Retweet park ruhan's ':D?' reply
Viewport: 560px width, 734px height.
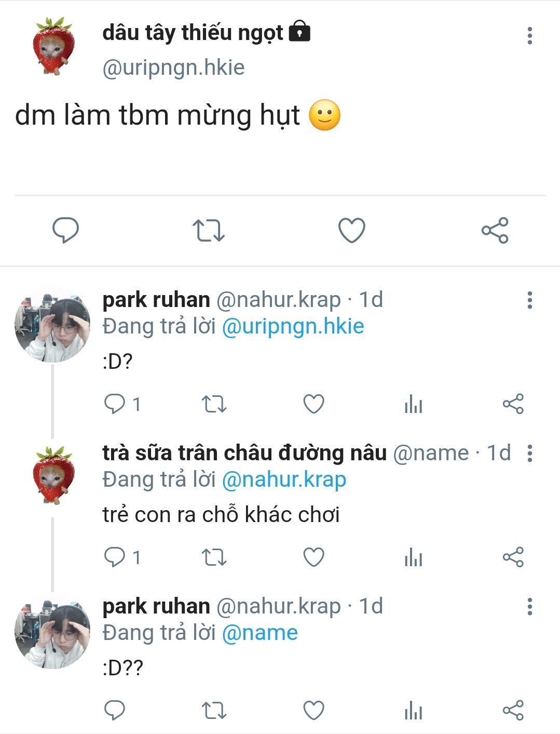point(214,404)
